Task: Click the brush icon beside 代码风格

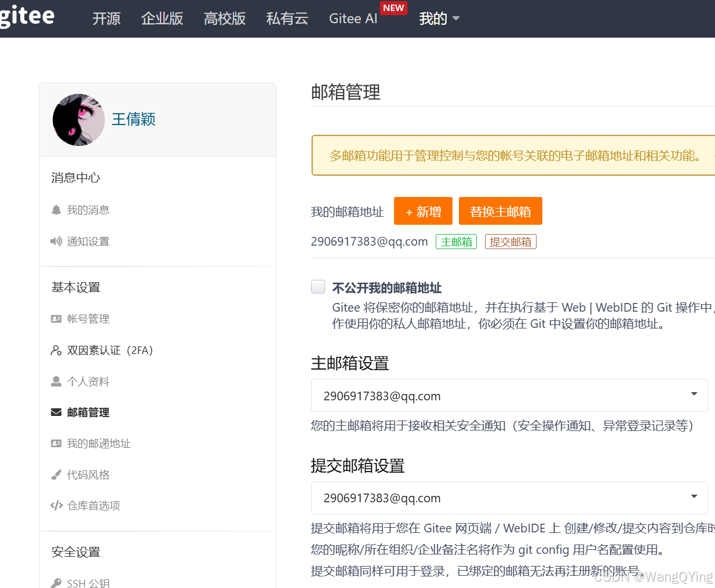Action: pyautogui.click(x=56, y=474)
